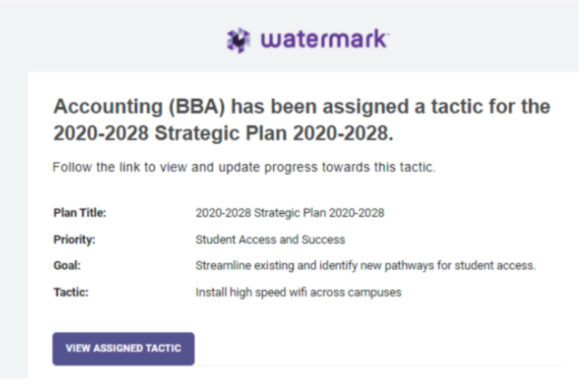Image resolution: width=584 pixels, height=392 pixels.
Task: Select 'Install high speed wifi across campuses'
Action: pos(298,292)
